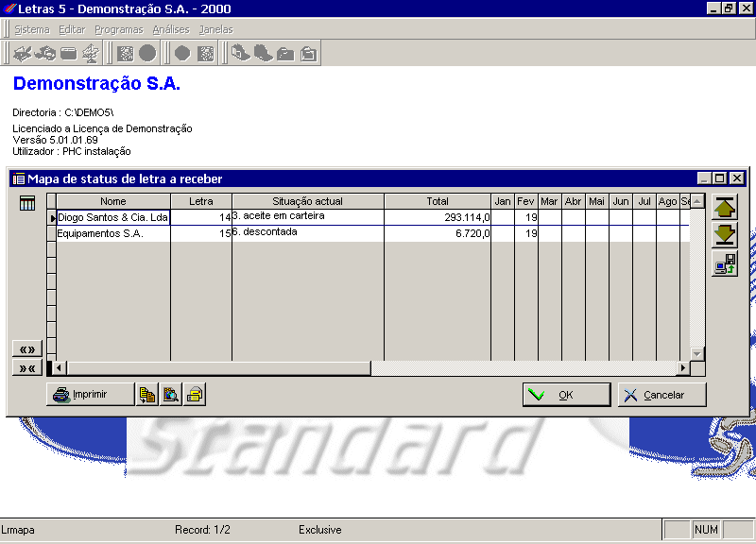Image resolution: width=756 pixels, height=544 pixels.
Task: Click the computer and floppy disk export icon
Action: click(x=725, y=263)
